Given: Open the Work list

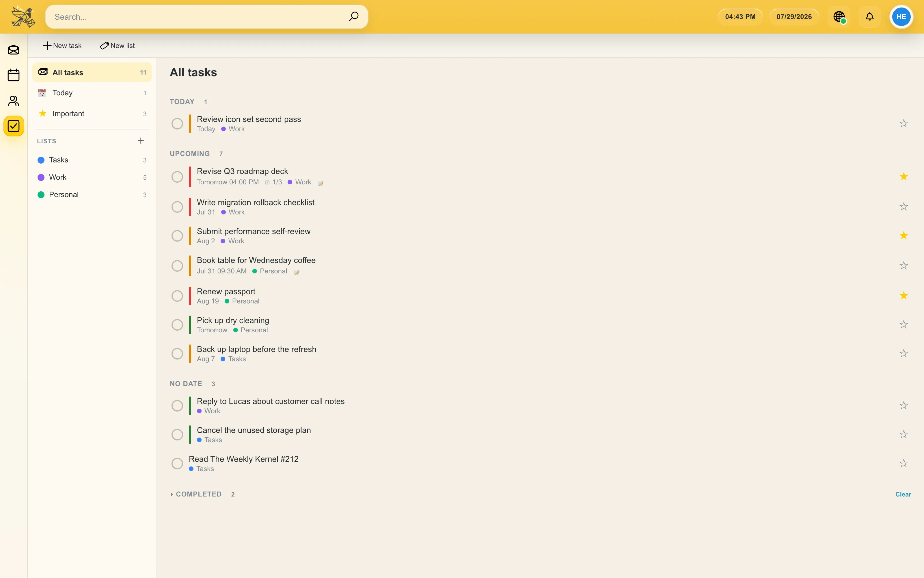Looking at the screenshot, I should (x=92, y=177).
